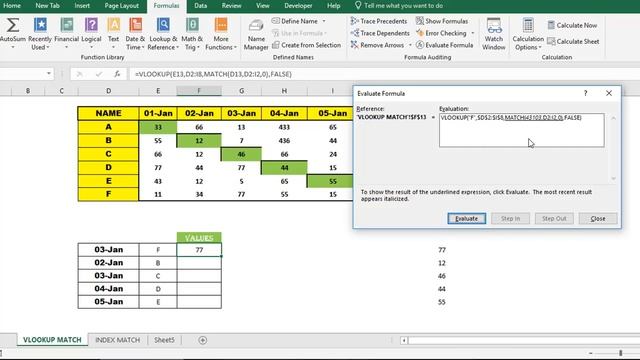Screen dimensions: 640x360
Task: Open the INDEX MATCH sheet tab
Action: pos(118,340)
